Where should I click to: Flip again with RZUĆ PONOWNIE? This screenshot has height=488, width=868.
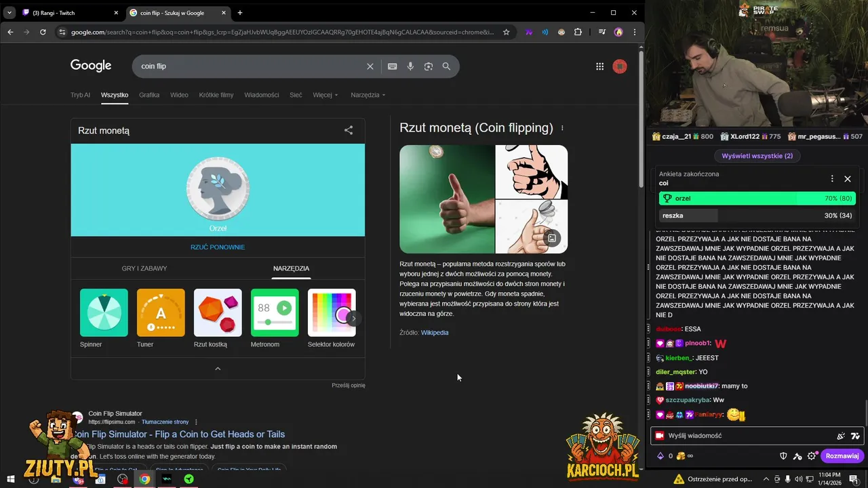(218, 247)
